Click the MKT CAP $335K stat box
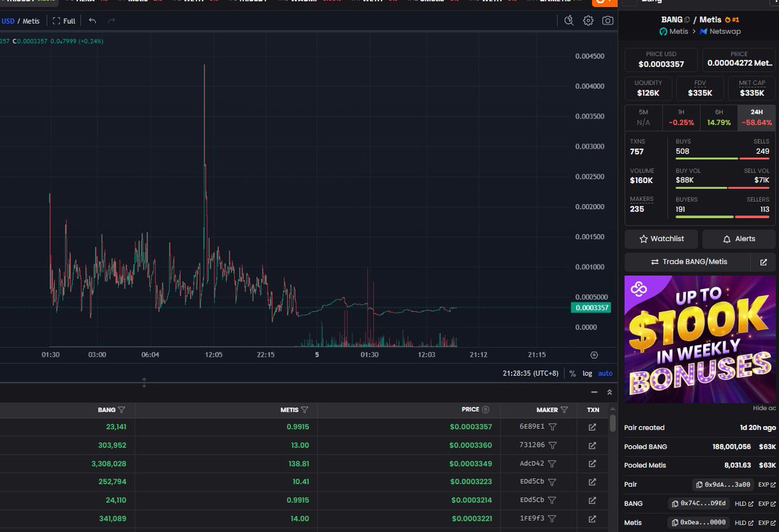Viewport: 779px width, 532px height. click(752, 88)
